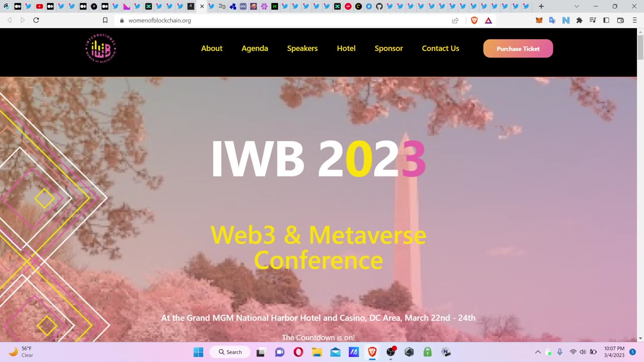Click the Brave Rewards triangle icon
This screenshot has width=644, height=362.
pyautogui.click(x=489, y=20)
